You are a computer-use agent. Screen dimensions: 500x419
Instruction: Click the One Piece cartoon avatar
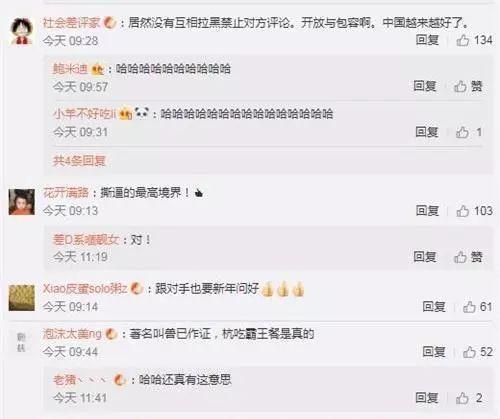(x=22, y=31)
